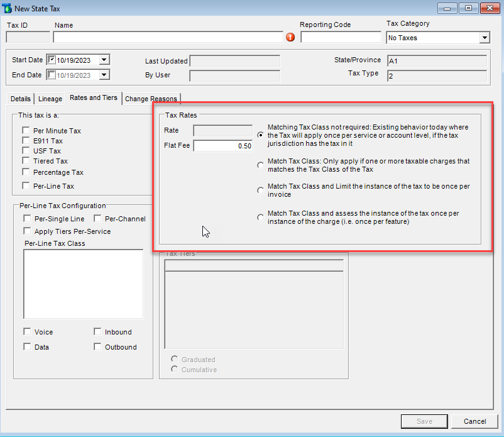This screenshot has height=437, width=504.
Task: Open the Start Date calendar dropdown
Action: coord(104,60)
